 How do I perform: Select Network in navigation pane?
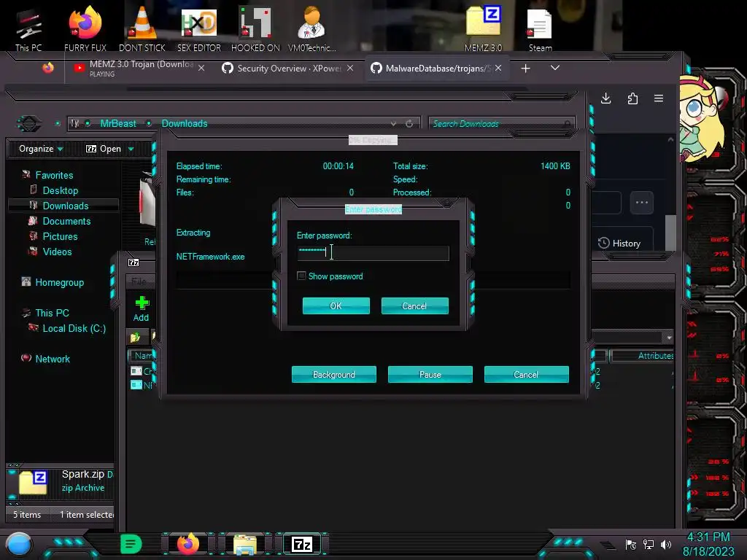52,359
